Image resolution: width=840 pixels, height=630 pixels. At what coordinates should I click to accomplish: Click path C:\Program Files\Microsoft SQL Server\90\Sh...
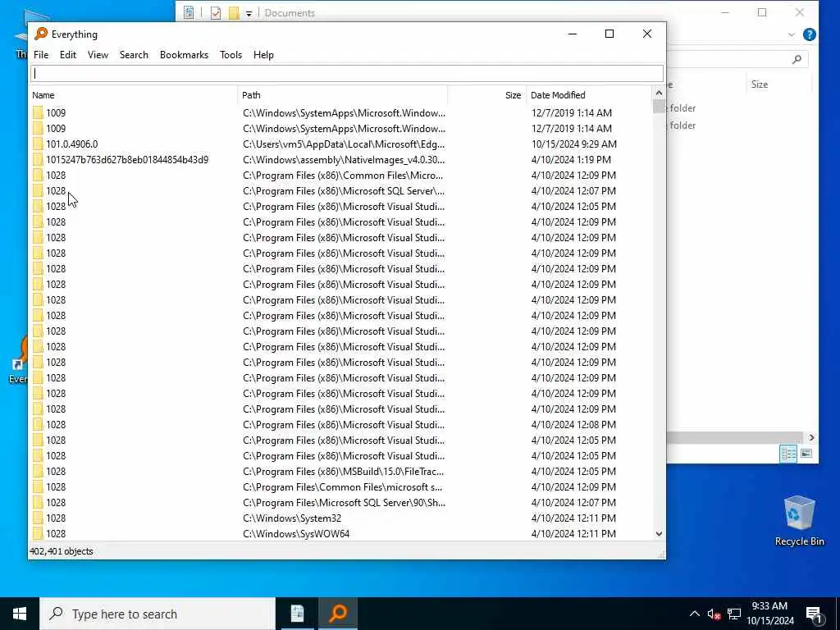click(344, 503)
